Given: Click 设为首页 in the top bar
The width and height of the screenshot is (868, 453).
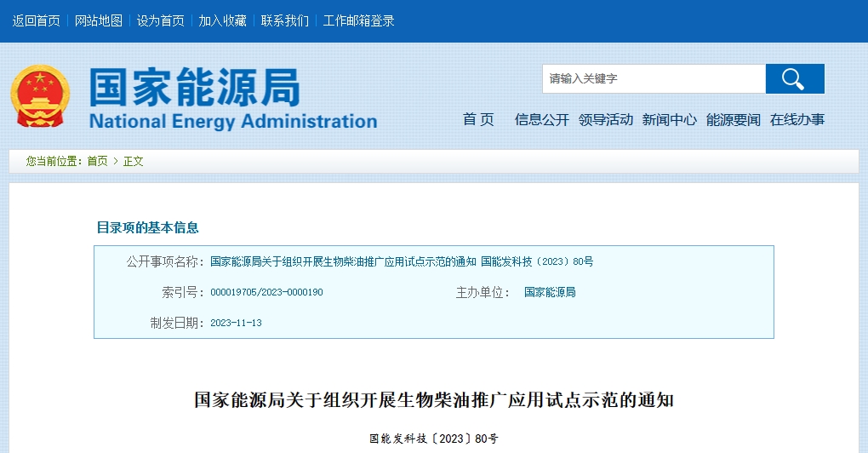Looking at the screenshot, I should pos(161,21).
